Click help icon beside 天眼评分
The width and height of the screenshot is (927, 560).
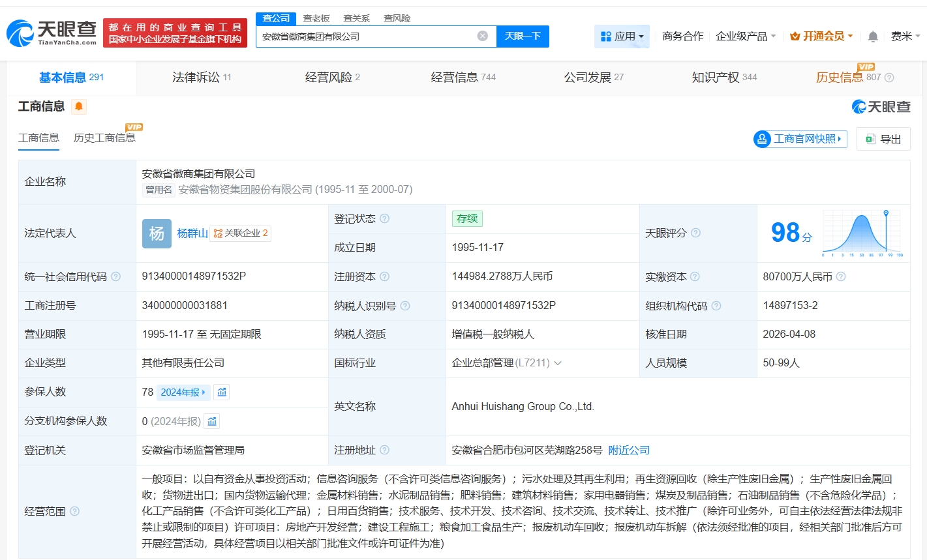click(x=696, y=233)
